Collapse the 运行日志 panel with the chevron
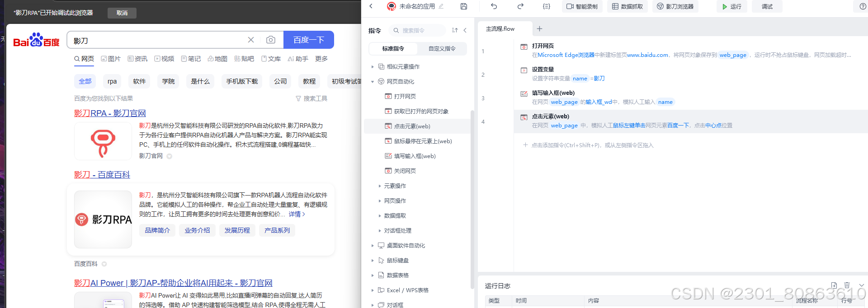868x308 pixels. pos(861,285)
